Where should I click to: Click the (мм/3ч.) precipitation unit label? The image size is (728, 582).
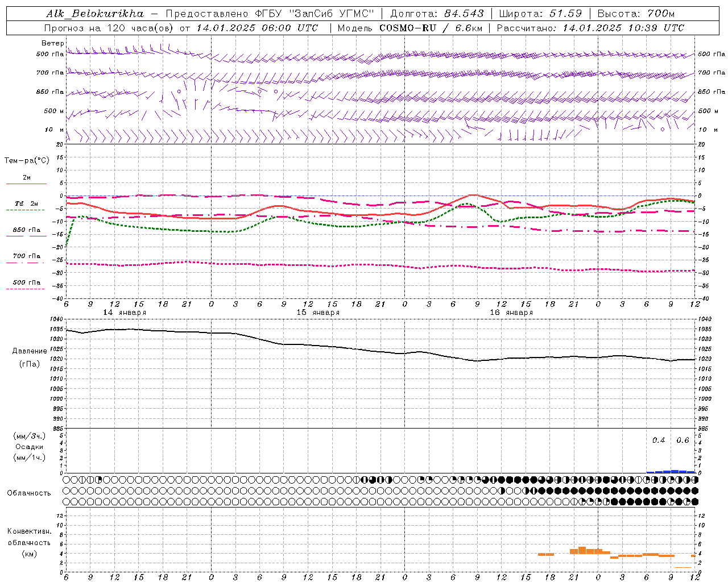click(30, 436)
